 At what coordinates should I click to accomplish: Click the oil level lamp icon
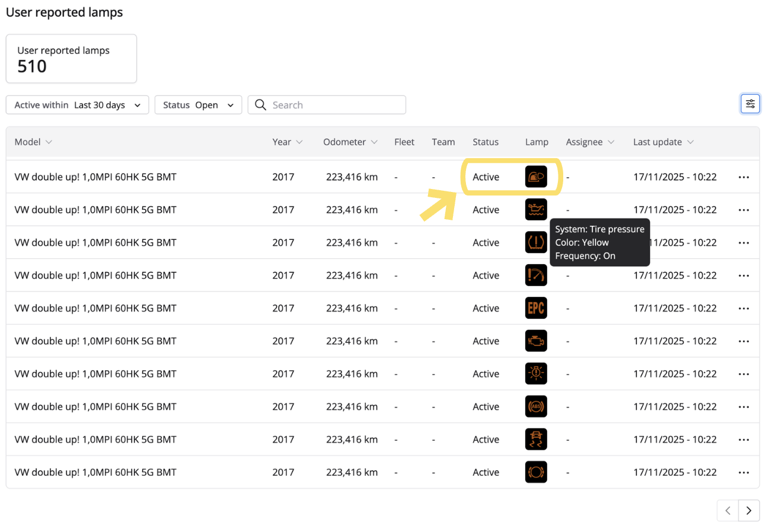coord(536,210)
